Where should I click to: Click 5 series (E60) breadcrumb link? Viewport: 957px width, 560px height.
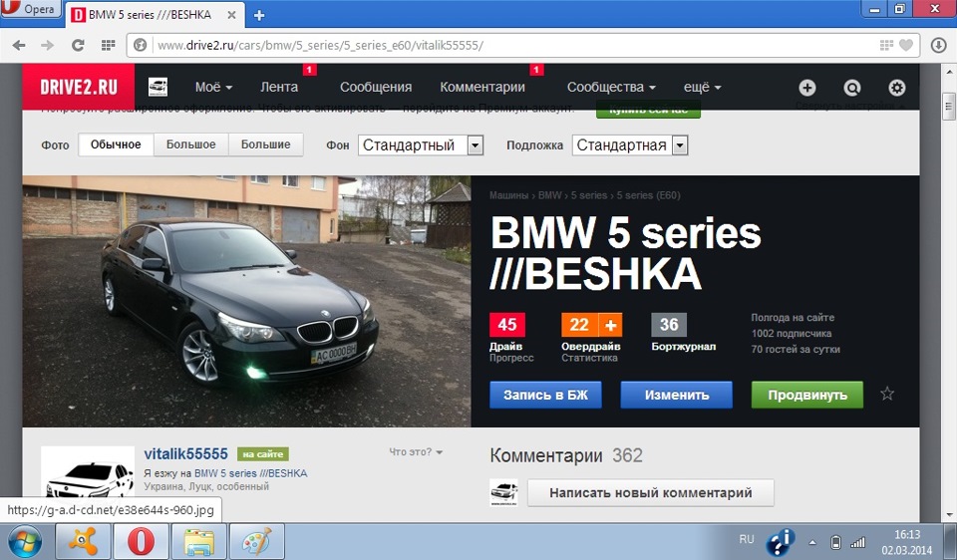click(648, 195)
